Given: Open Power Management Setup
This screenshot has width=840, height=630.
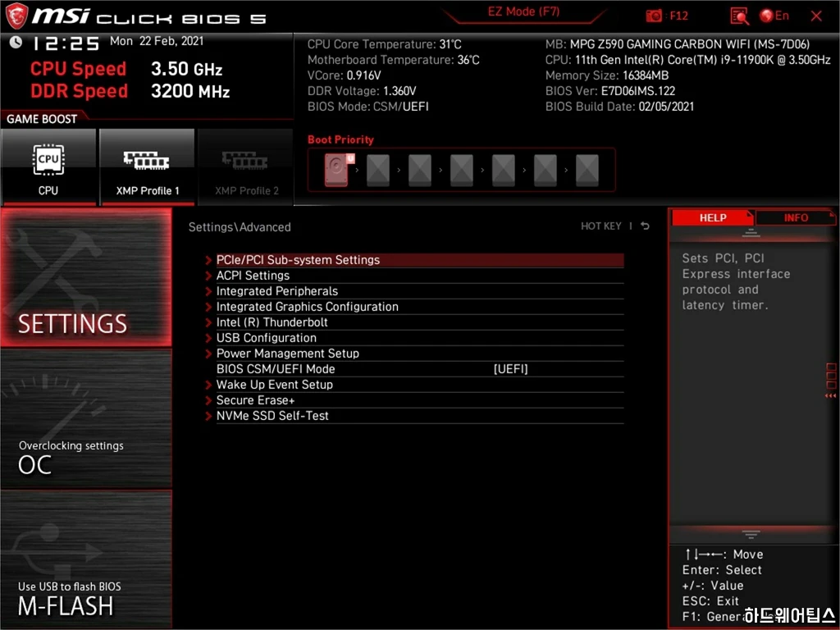Looking at the screenshot, I should [x=419, y=353].
